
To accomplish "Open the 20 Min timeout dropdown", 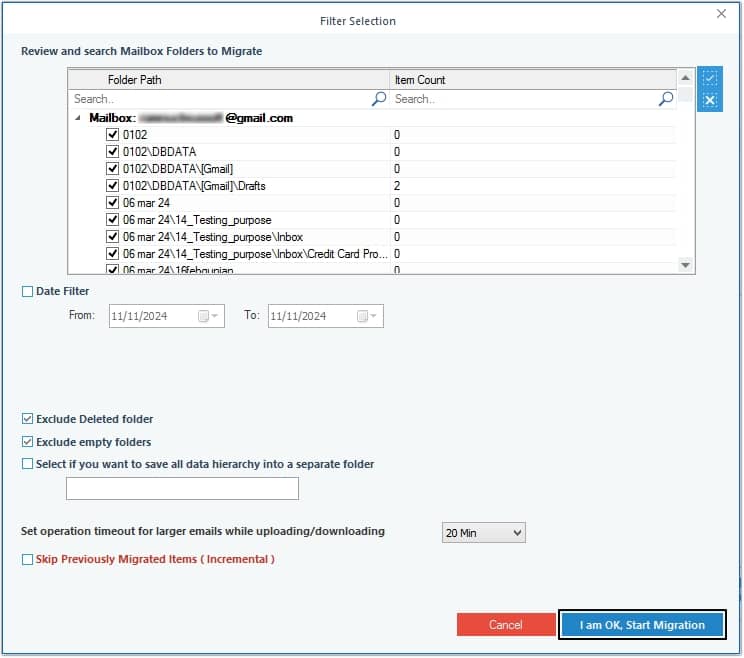I will click(x=484, y=533).
